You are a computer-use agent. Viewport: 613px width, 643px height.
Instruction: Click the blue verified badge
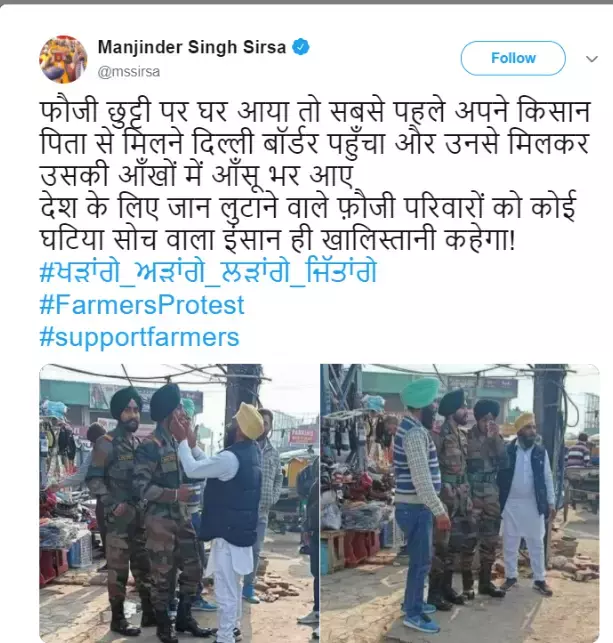pyautogui.click(x=301, y=47)
